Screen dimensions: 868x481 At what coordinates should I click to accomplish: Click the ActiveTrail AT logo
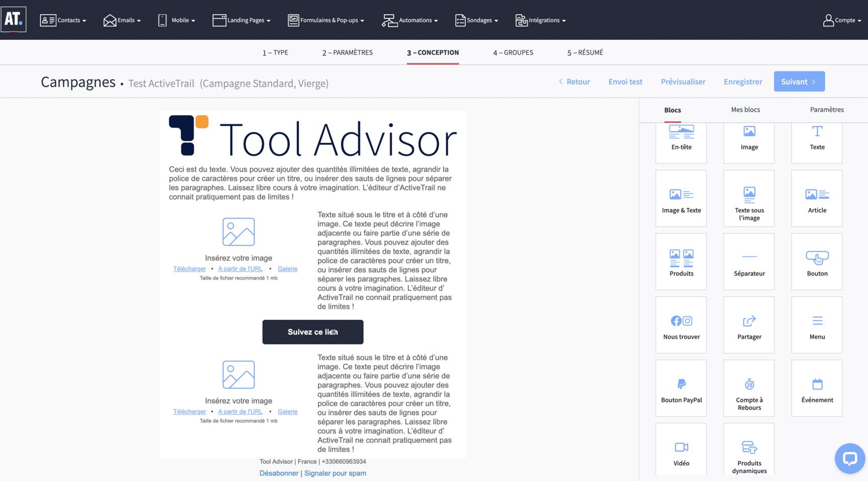coord(13,19)
